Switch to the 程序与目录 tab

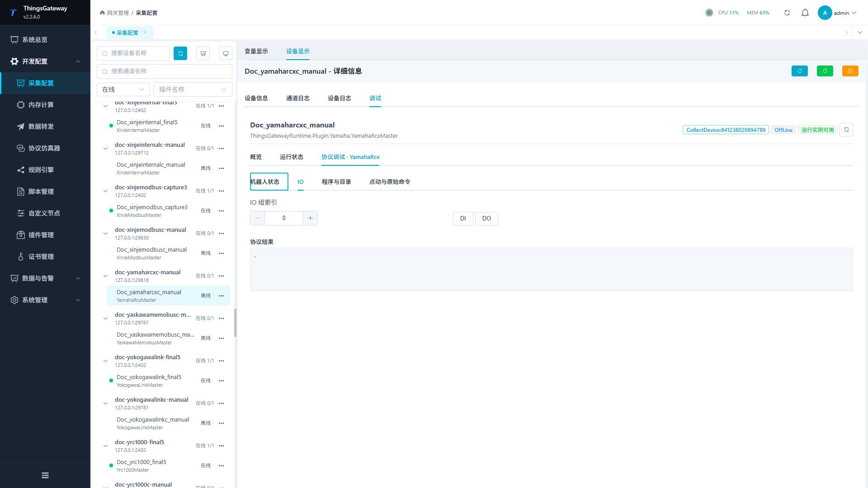[336, 182]
